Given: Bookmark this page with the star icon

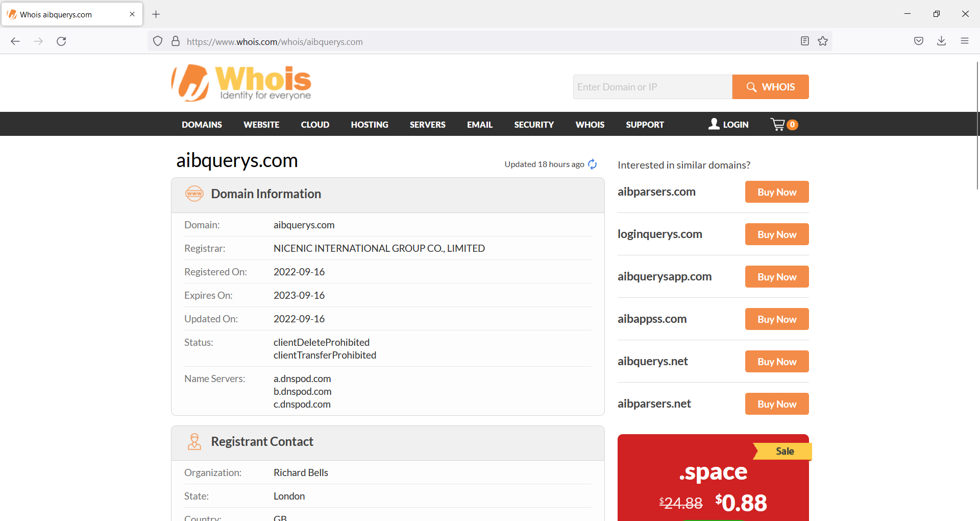Looking at the screenshot, I should (x=823, y=41).
